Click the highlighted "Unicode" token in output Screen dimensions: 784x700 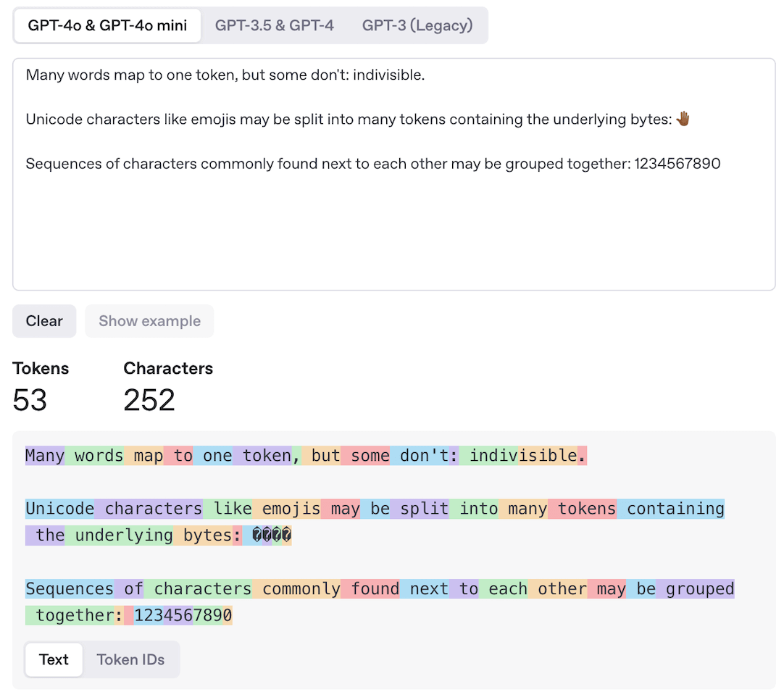coord(59,509)
